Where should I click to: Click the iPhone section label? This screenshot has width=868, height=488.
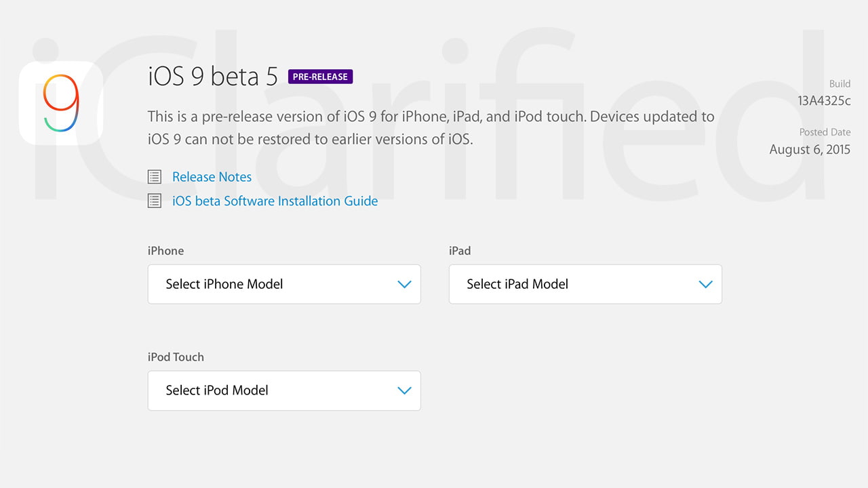pyautogui.click(x=165, y=251)
